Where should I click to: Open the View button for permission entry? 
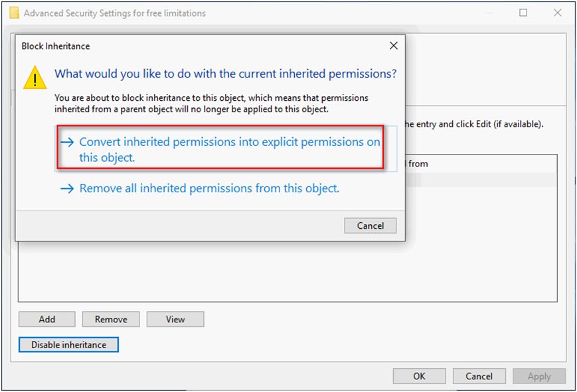coord(175,319)
